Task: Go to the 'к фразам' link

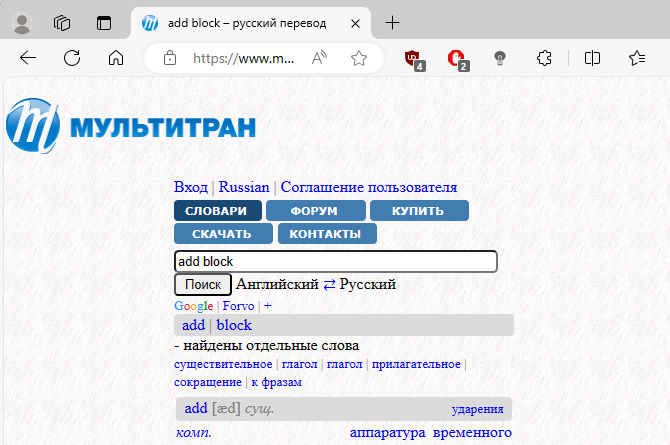Action: (x=276, y=382)
